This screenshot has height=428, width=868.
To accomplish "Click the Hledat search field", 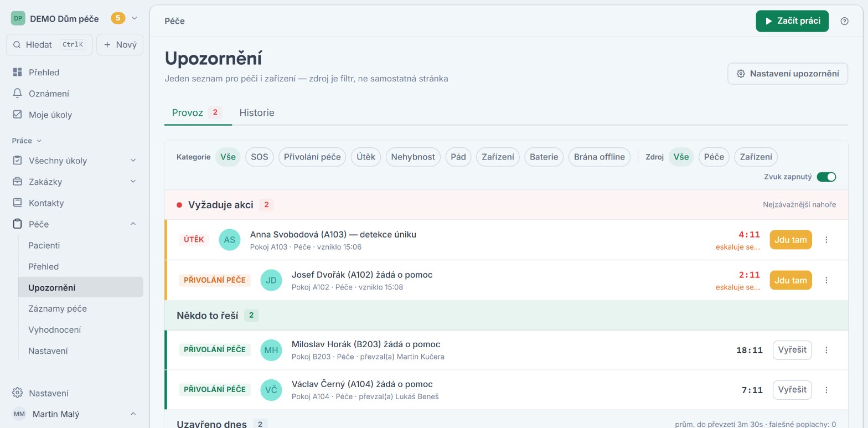I will click(x=49, y=45).
